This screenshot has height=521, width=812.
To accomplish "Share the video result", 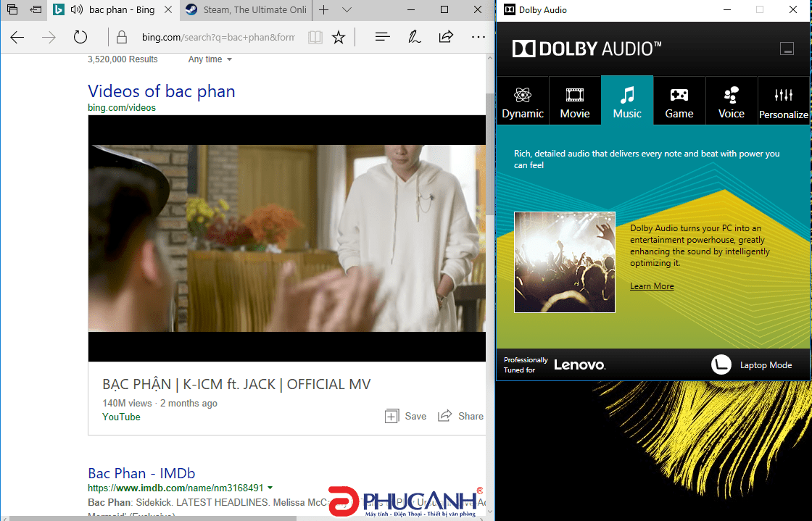I will tap(461, 416).
